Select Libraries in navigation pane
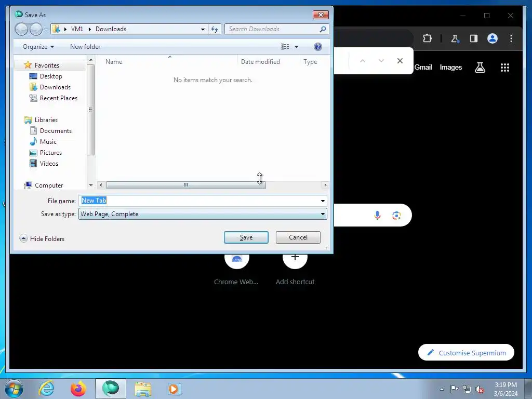Screen dimensions: 532x399 [46, 120]
